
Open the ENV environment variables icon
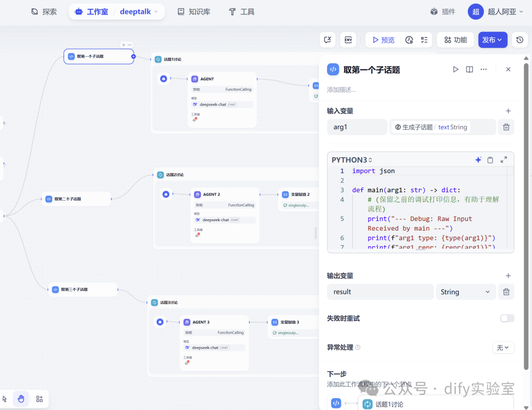tap(348, 40)
